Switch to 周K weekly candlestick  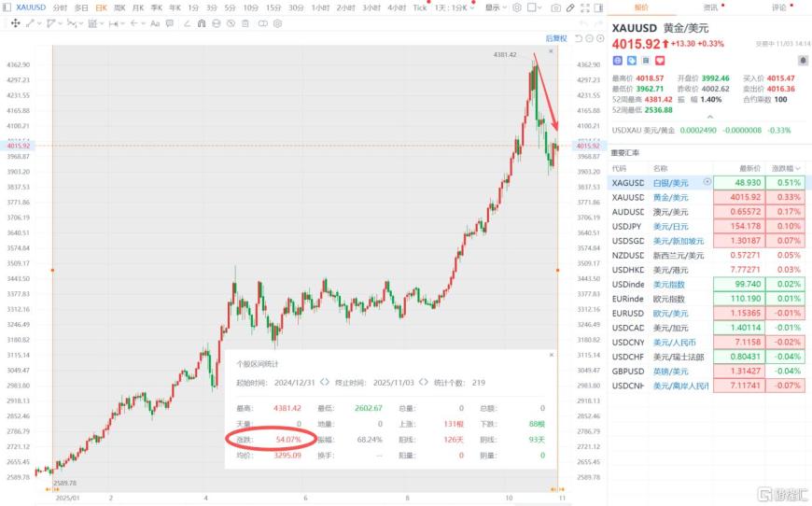(119, 7)
